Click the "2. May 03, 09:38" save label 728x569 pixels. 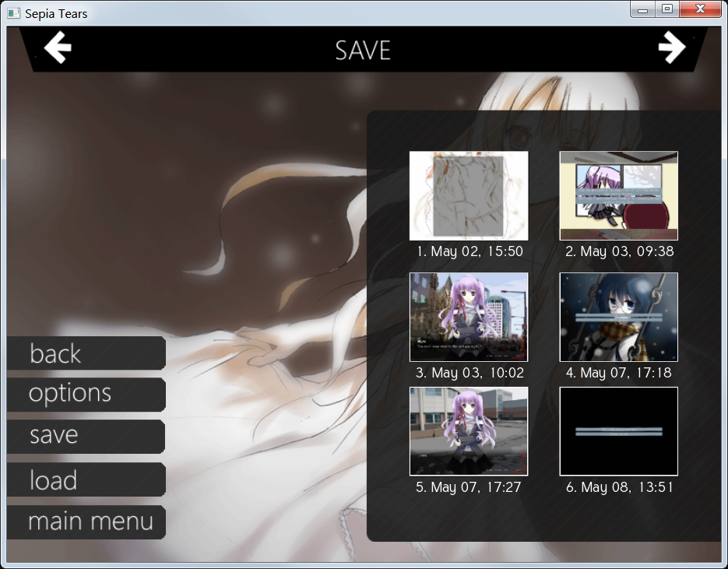(x=619, y=251)
